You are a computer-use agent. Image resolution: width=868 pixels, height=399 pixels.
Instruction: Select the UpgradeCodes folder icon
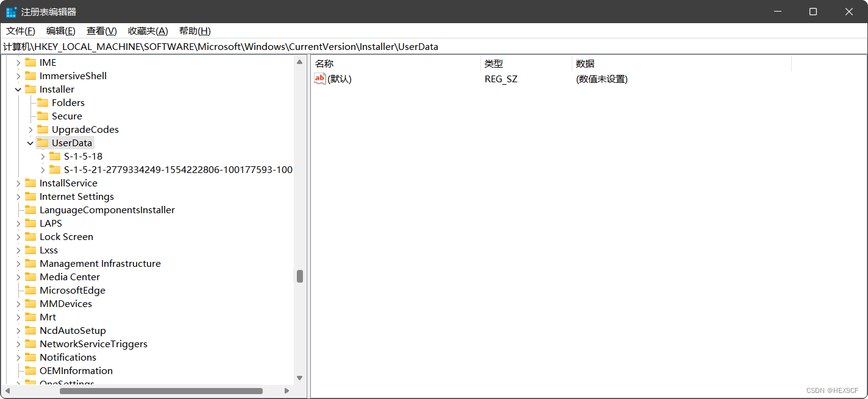43,130
